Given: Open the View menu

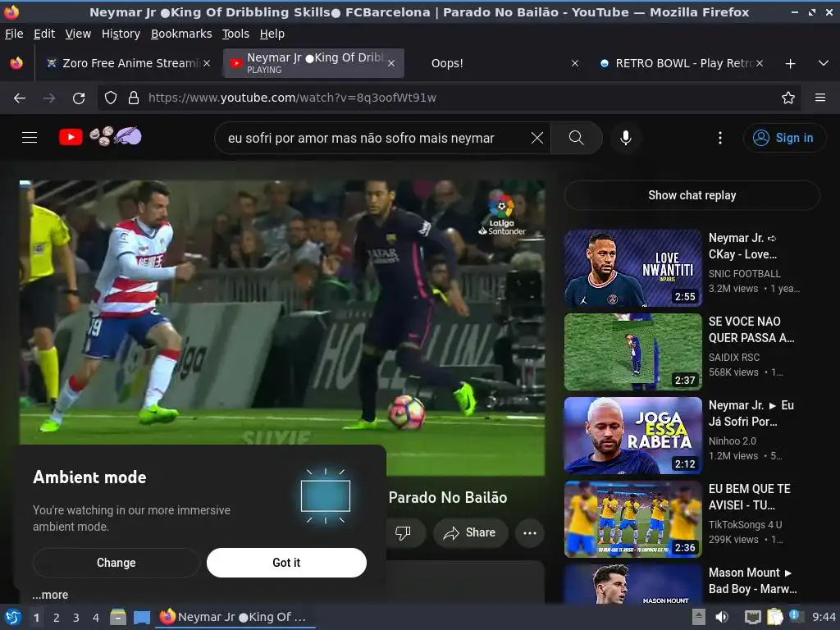Looking at the screenshot, I should pos(78,34).
